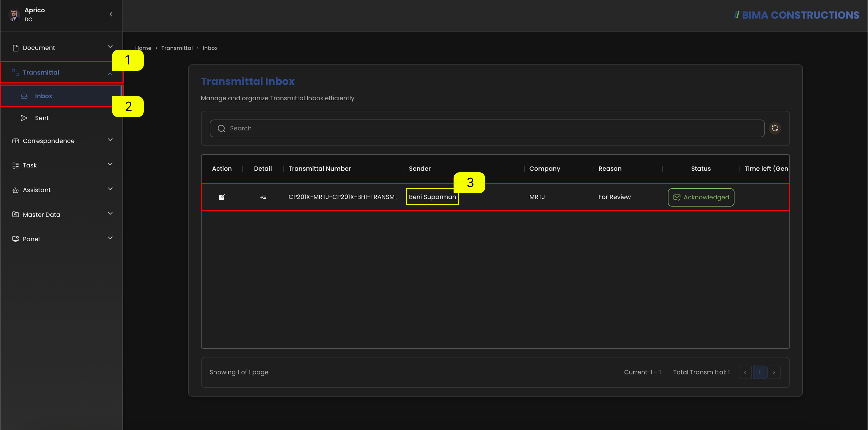
Task: Click the Master Data icon in the sidebar
Action: tap(16, 214)
